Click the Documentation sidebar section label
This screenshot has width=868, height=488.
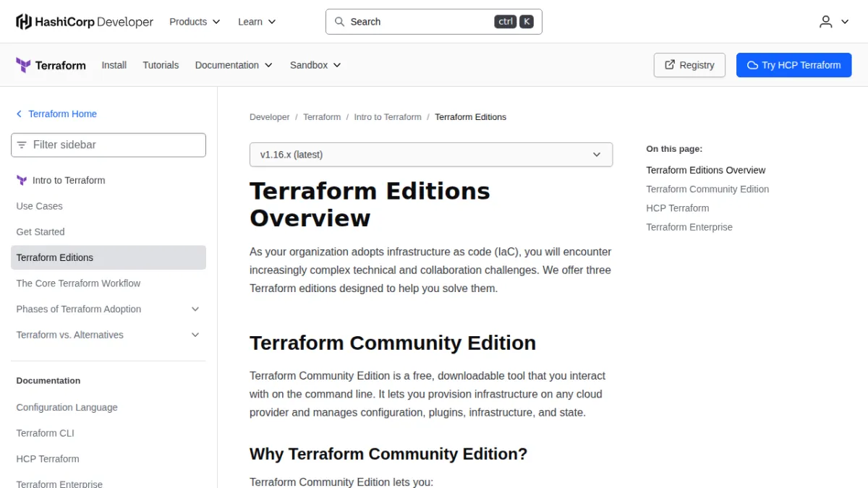click(48, 381)
